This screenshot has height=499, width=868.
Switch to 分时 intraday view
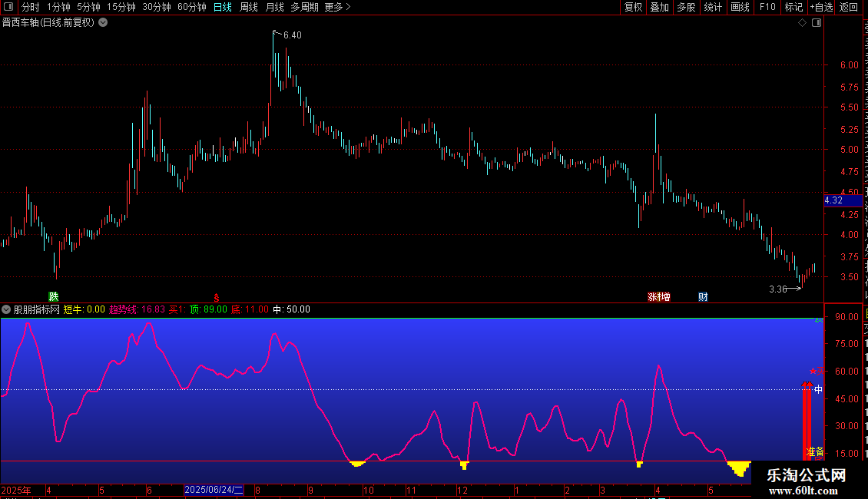click(x=31, y=7)
